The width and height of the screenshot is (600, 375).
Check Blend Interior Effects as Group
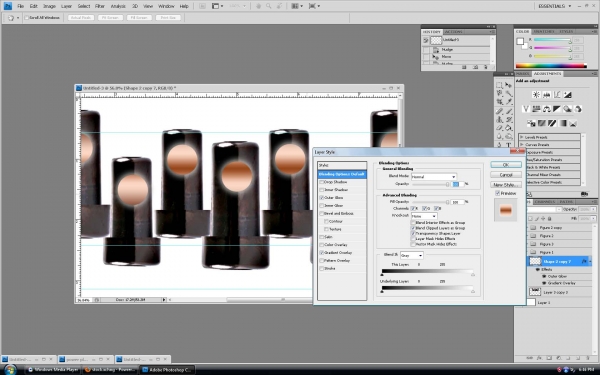413,222
